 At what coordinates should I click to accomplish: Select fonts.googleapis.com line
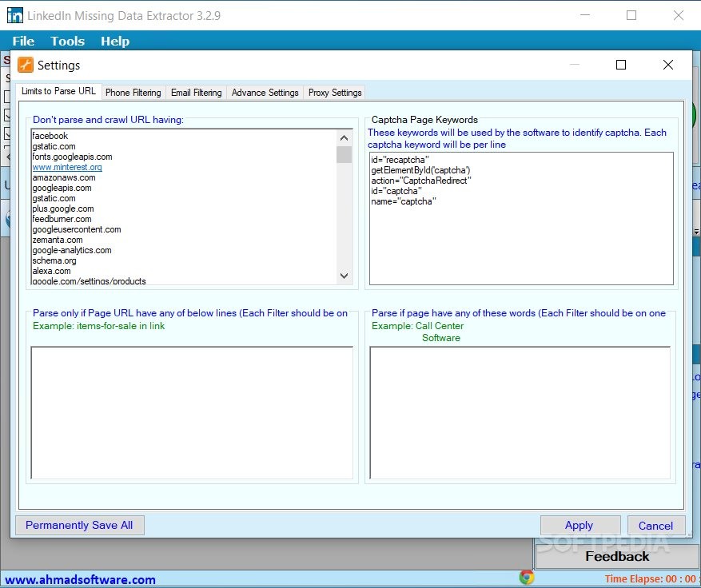pos(72,157)
